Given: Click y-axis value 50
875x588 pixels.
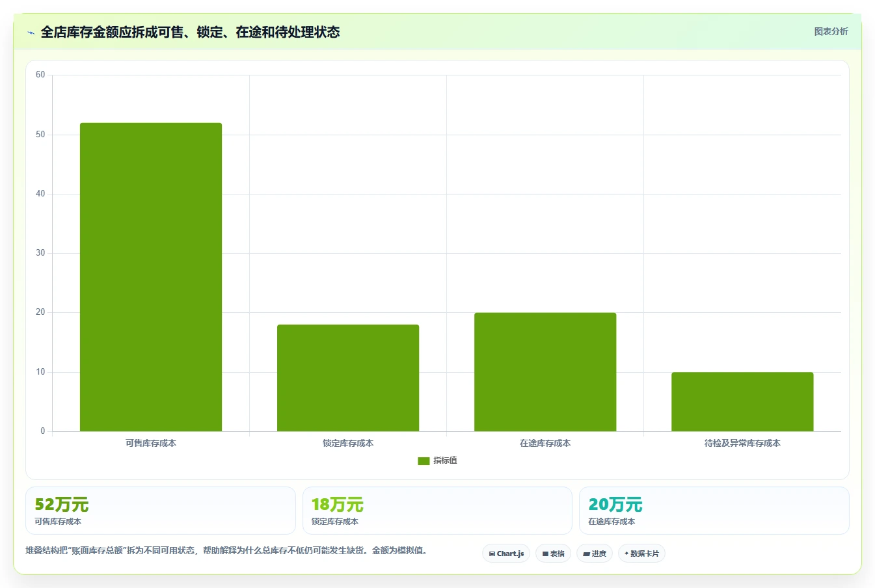Looking at the screenshot, I should click(x=40, y=135).
